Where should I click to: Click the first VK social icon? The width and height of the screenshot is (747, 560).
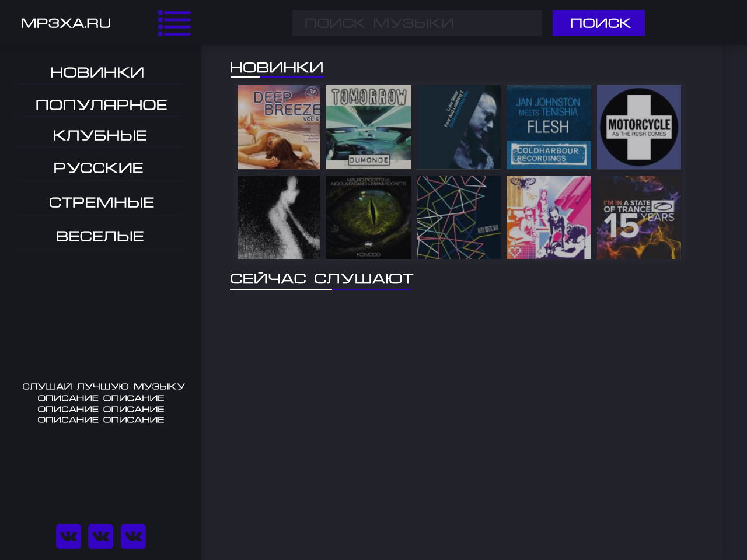pos(68,536)
